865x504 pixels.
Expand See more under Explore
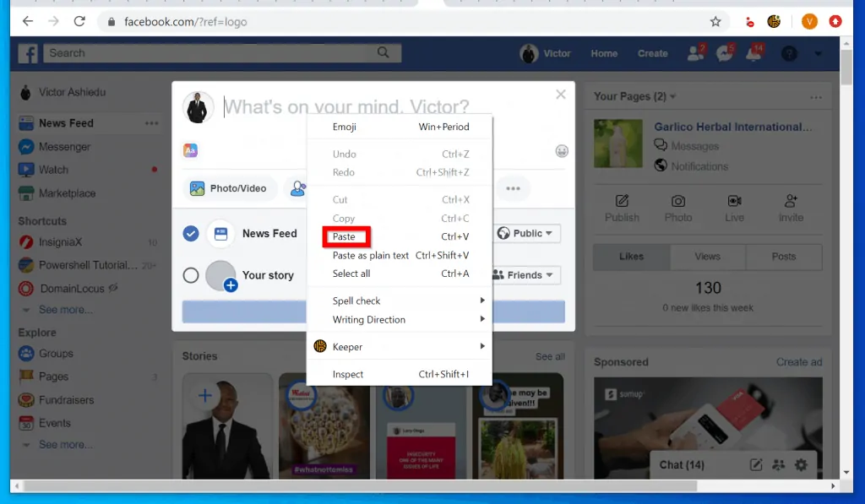point(65,444)
